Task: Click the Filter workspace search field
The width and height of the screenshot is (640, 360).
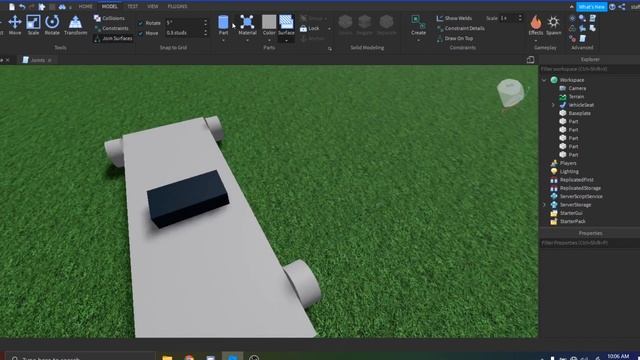Action: point(590,69)
